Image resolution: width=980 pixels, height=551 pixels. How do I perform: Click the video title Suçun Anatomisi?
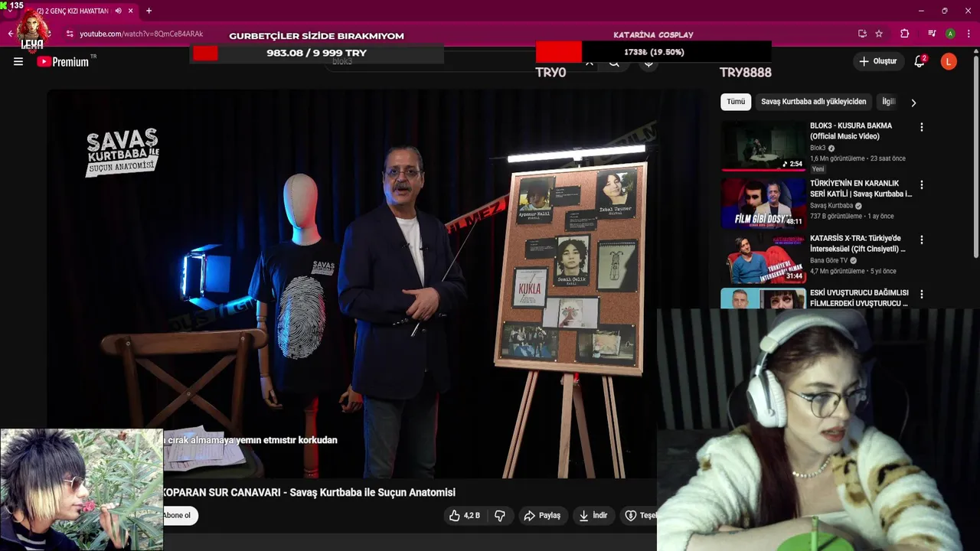click(x=309, y=492)
